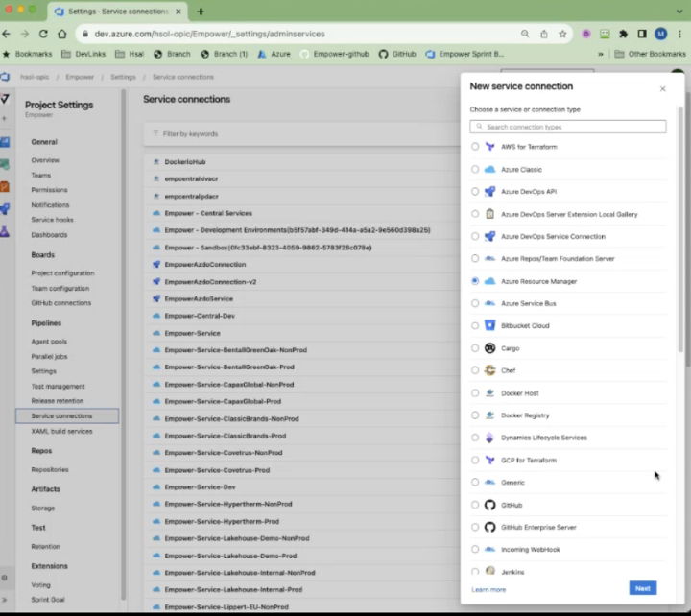Click the browser back arrow
This screenshot has width=691, height=616.
click(x=6, y=34)
